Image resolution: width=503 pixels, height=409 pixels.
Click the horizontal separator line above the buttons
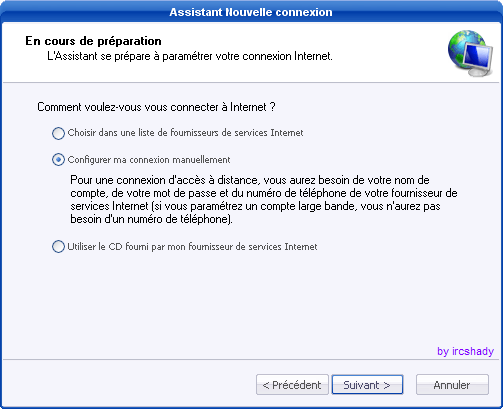click(x=251, y=360)
